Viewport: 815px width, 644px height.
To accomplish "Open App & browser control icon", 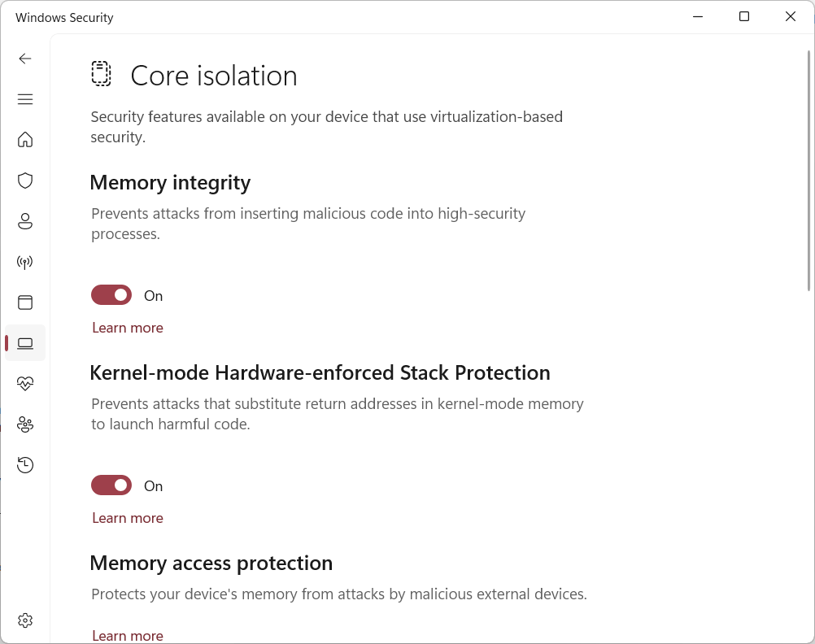I will click(25, 302).
